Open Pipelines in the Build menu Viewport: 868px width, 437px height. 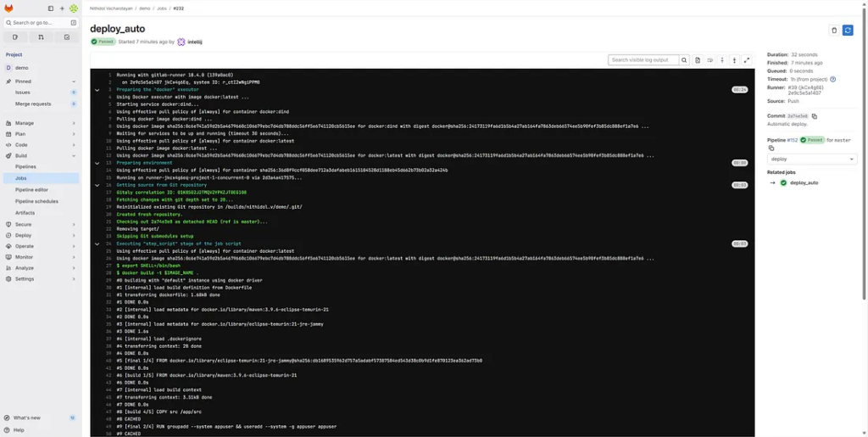(25, 167)
